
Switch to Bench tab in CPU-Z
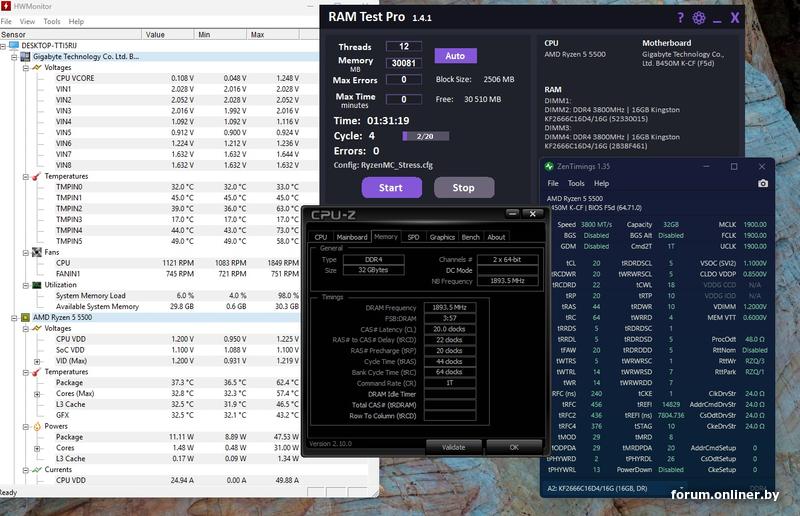(x=470, y=237)
